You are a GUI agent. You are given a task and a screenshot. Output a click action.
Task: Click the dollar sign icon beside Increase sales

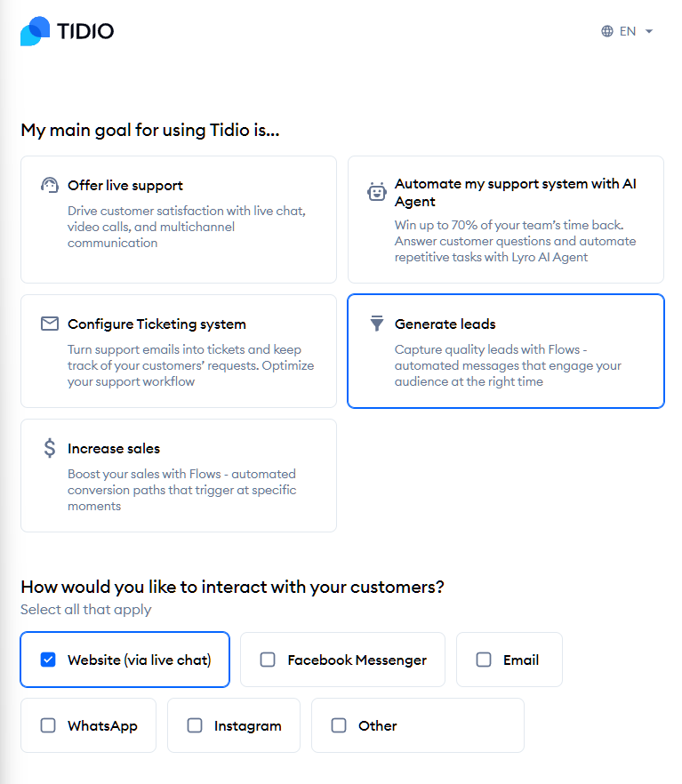(x=49, y=449)
